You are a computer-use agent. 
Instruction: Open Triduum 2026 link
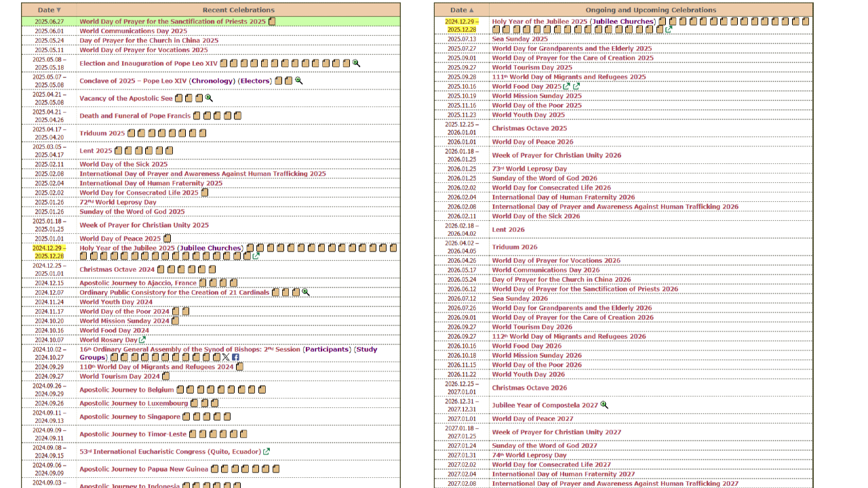coord(515,247)
